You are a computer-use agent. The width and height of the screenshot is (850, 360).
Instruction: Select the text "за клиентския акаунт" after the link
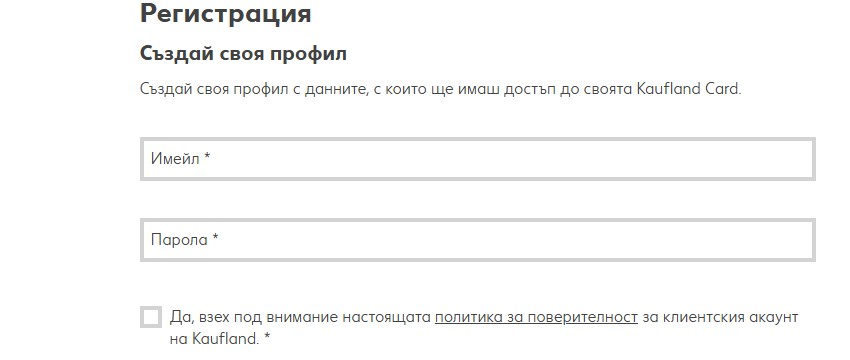tap(720, 317)
